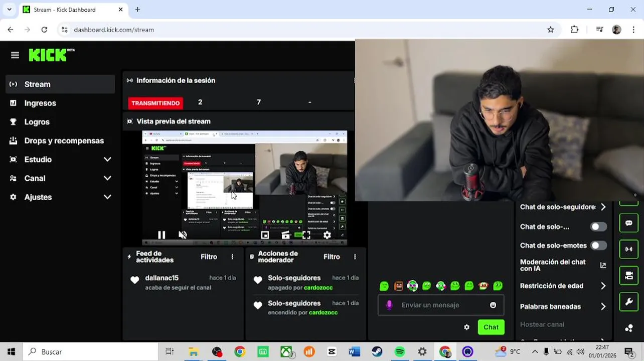The height and width of the screenshot is (361, 644).
Task: Open the Chrome three-dot menu
Action: point(634,30)
